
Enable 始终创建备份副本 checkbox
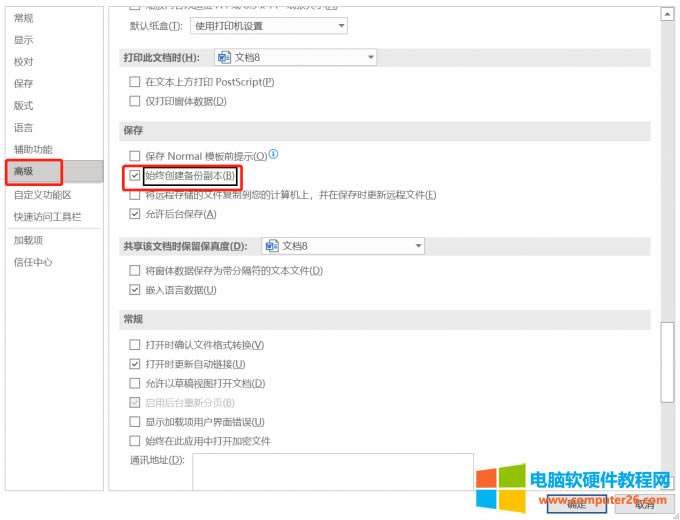[135, 176]
